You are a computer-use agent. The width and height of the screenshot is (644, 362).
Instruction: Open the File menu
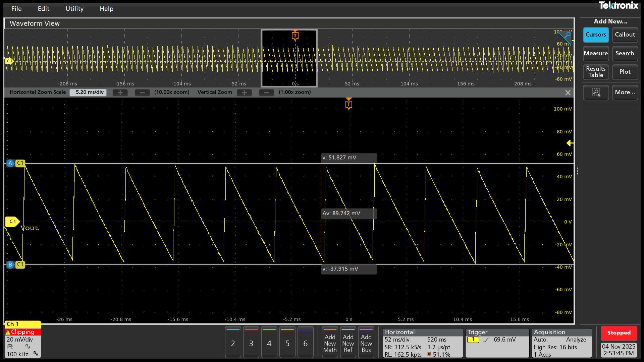pos(16,9)
